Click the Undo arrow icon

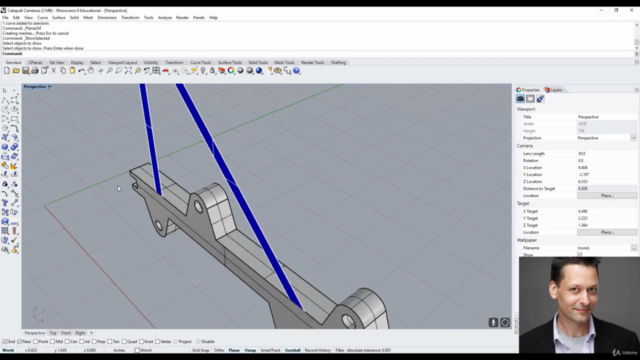click(x=82, y=71)
